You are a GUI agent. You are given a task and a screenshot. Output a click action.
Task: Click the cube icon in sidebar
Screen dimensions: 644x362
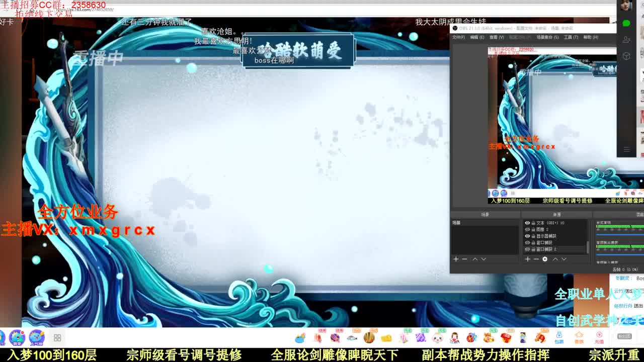(x=626, y=56)
